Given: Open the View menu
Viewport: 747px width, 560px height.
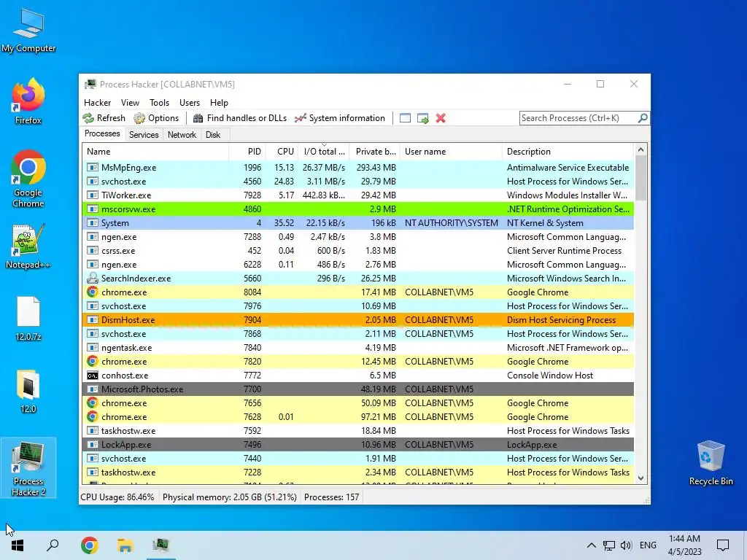Looking at the screenshot, I should coord(130,103).
